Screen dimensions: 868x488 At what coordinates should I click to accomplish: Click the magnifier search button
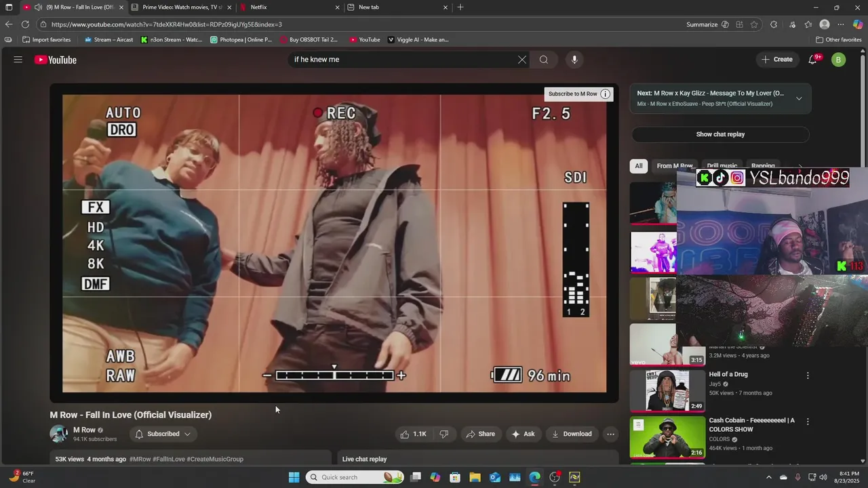(x=544, y=60)
